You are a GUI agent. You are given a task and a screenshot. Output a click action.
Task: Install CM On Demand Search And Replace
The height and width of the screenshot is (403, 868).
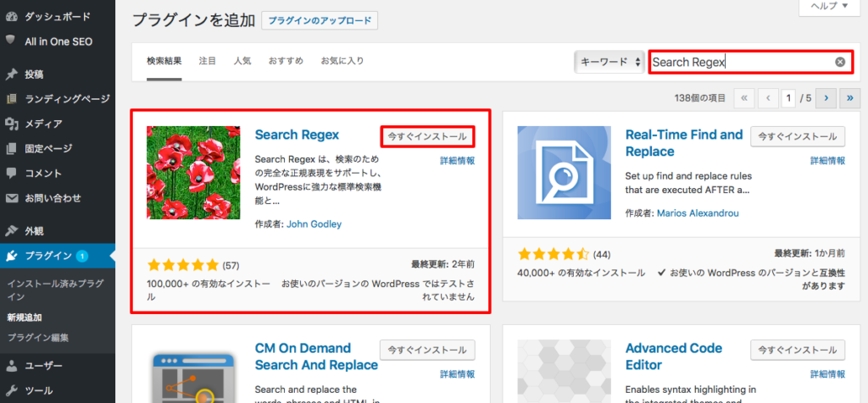click(x=427, y=350)
